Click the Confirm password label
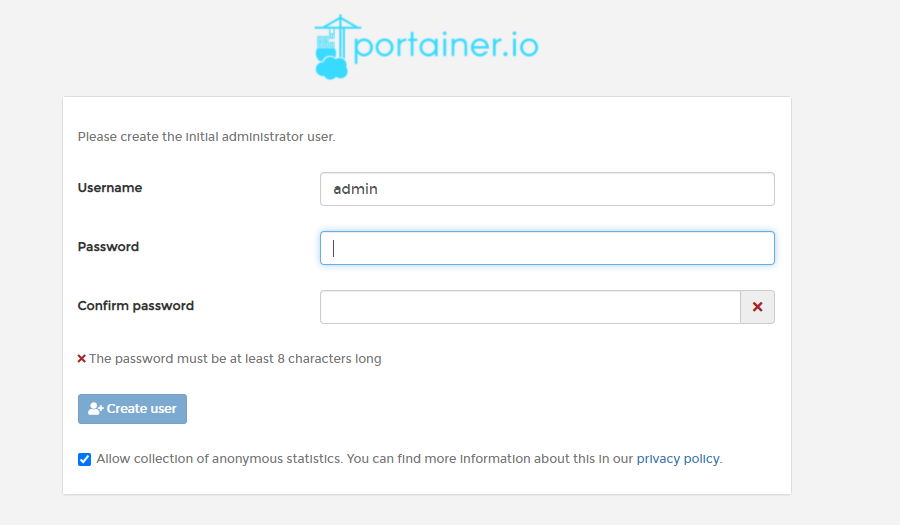This screenshot has height=525, width=900. point(136,306)
